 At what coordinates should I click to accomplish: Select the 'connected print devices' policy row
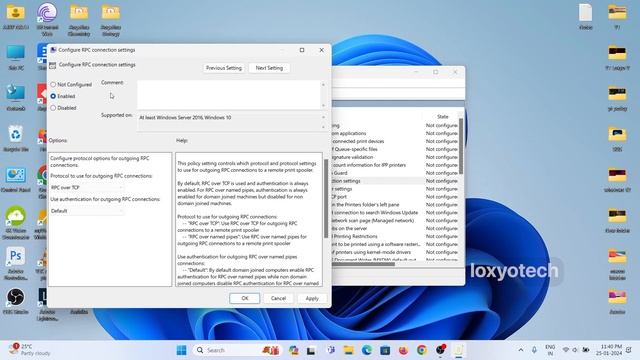coord(394,141)
